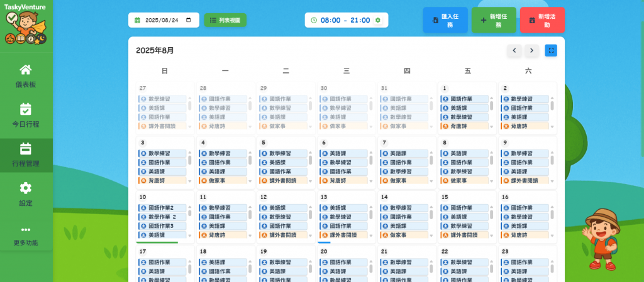Go to previous month with left chevron

click(514, 50)
